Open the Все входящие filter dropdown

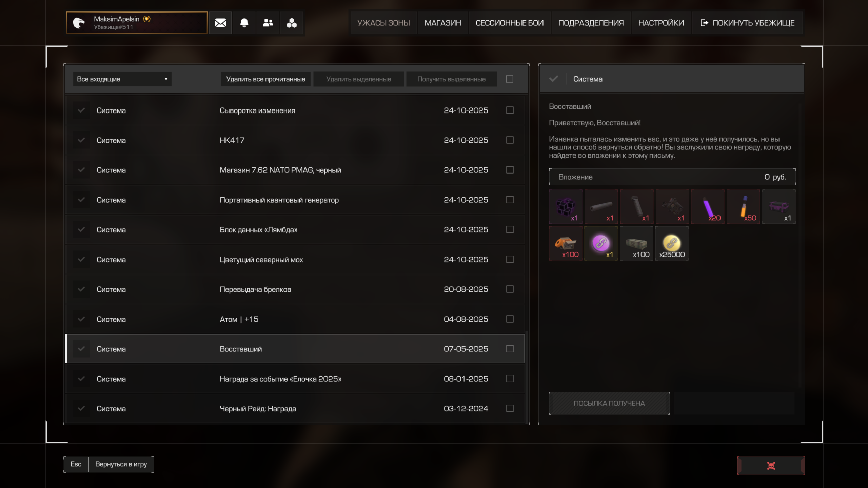tap(122, 79)
